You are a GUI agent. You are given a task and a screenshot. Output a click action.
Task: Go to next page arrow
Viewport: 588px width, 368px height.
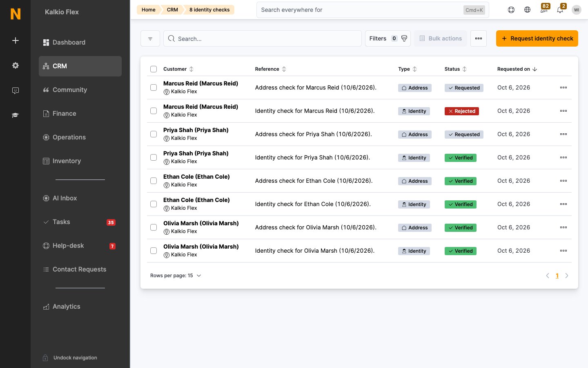[x=567, y=276]
